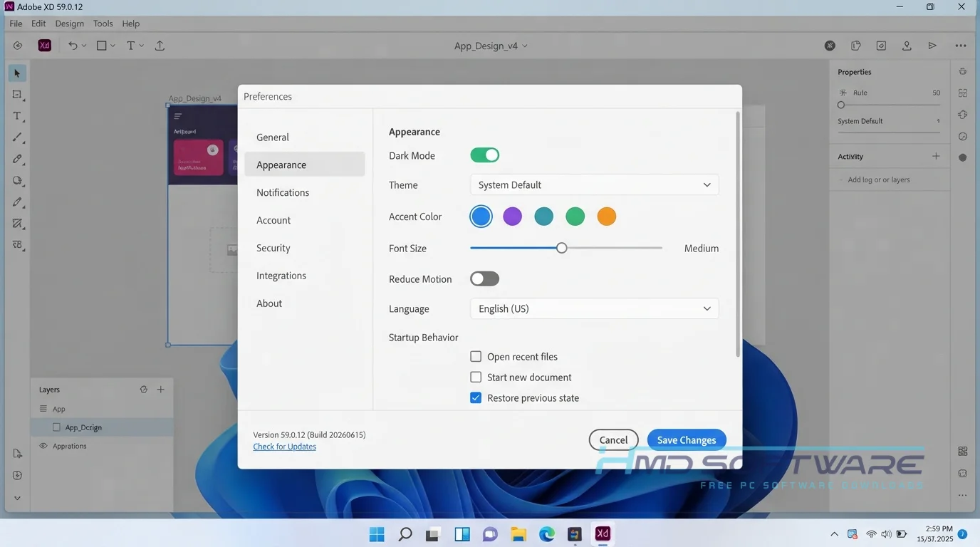Choose the purple accent color swatch
This screenshot has height=547, width=980.
click(512, 217)
